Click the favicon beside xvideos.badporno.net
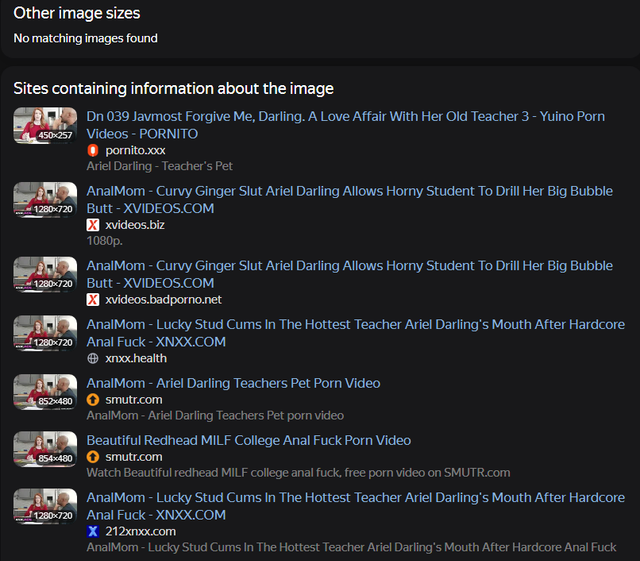This screenshot has width=640, height=561. pos(93,299)
